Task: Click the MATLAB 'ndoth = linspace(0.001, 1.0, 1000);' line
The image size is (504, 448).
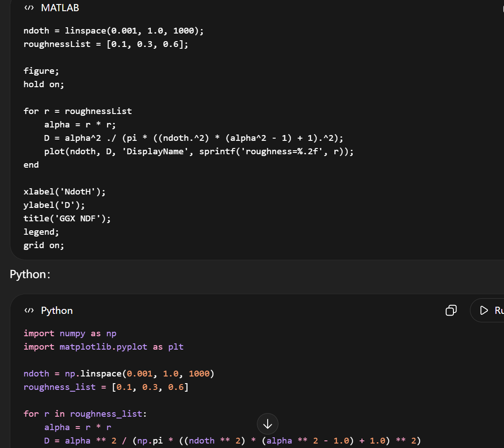Action: [113, 31]
